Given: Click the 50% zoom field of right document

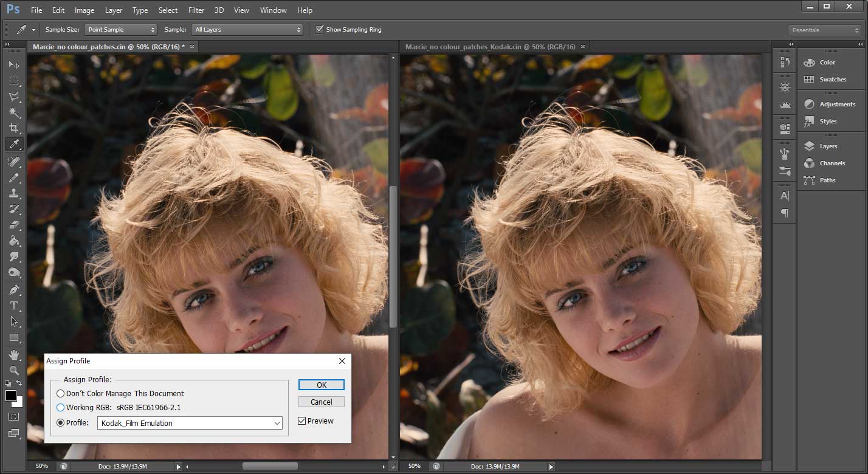Looking at the screenshot, I should pyautogui.click(x=414, y=466).
